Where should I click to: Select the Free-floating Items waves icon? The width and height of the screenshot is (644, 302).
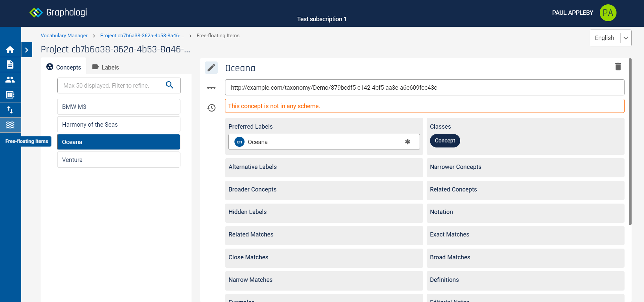(10, 125)
